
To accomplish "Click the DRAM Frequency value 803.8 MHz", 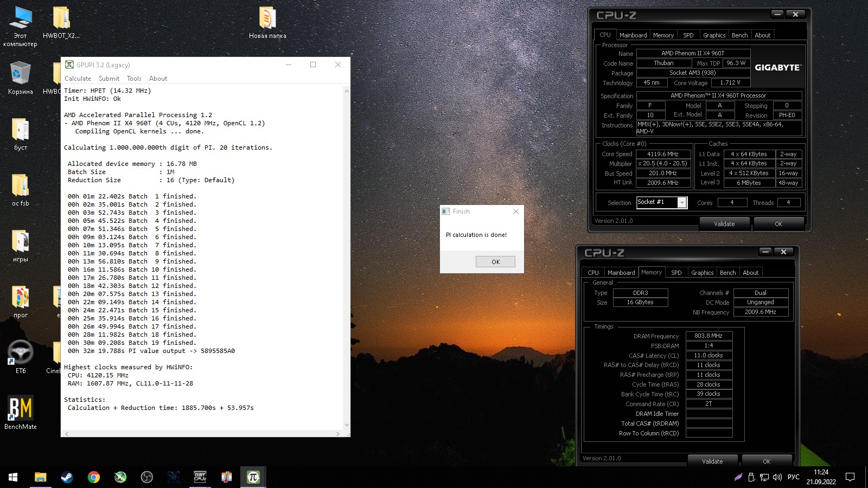I will point(709,336).
